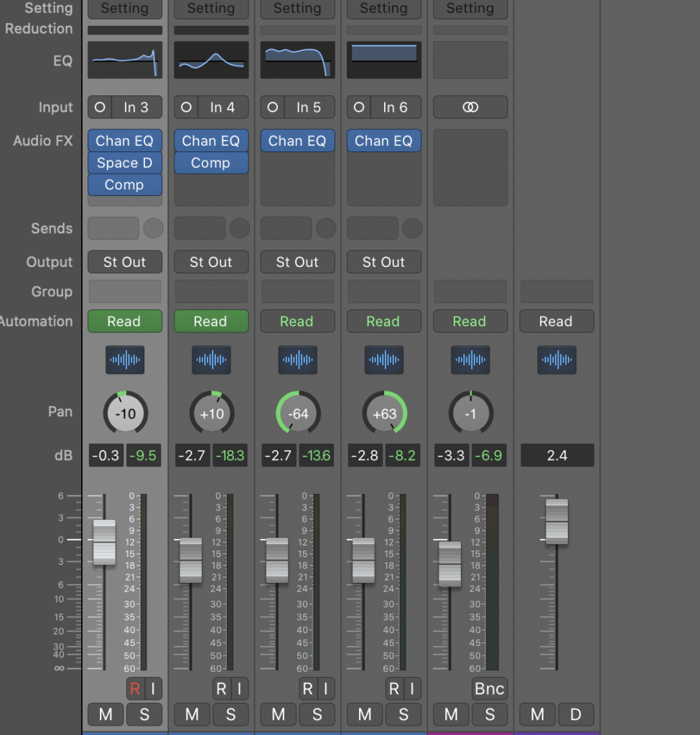Open the Read automation mode menu on In 6
This screenshot has height=735, width=700.
pyautogui.click(x=384, y=321)
